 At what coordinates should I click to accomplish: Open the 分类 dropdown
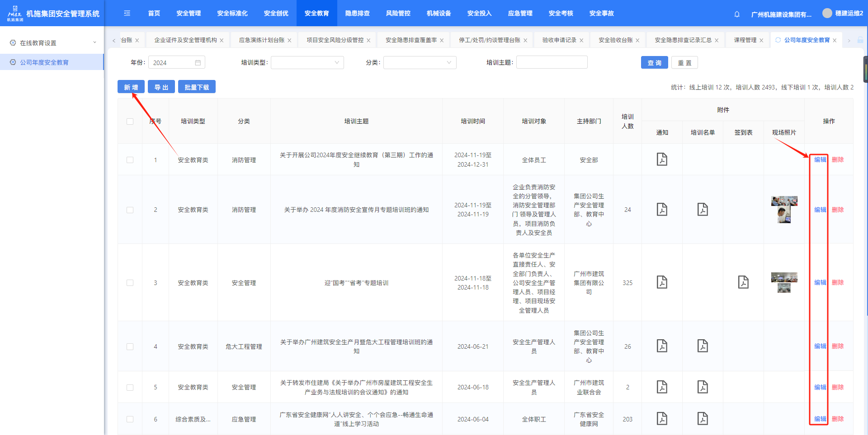420,63
